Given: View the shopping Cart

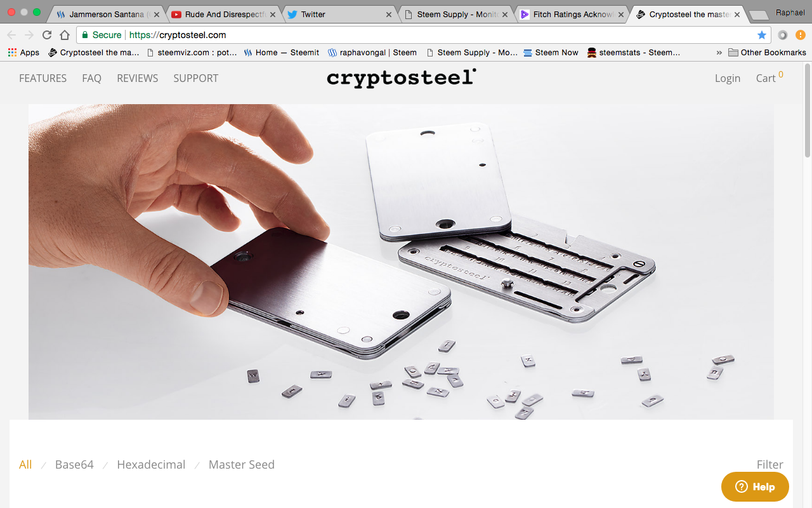Looking at the screenshot, I should [769, 77].
